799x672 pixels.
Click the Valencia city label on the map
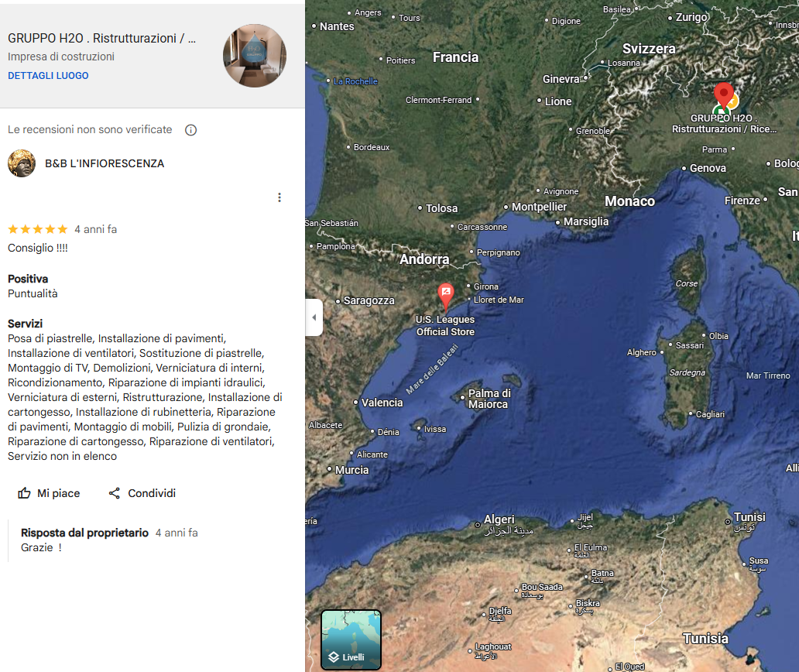click(x=382, y=403)
